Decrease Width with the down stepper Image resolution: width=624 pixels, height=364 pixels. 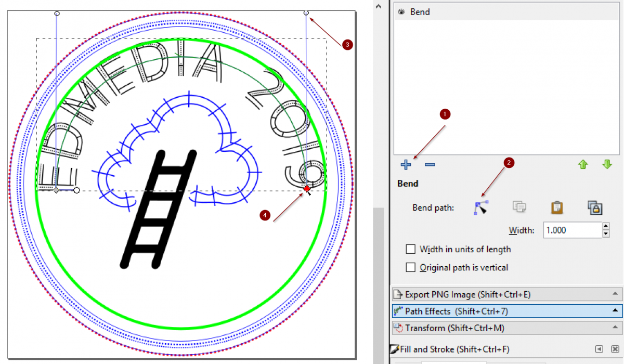pos(606,234)
